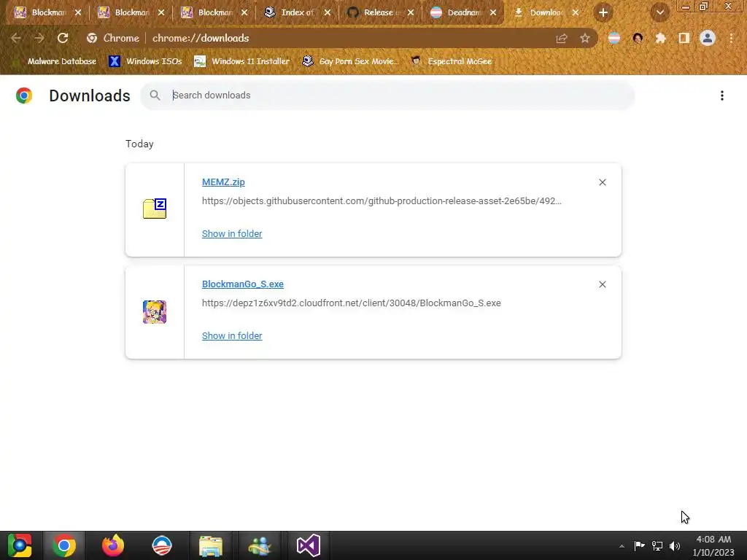Open the Chrome profile avatar
The height and width of the screenshot is (560, 747).
(x=708, y=38)
